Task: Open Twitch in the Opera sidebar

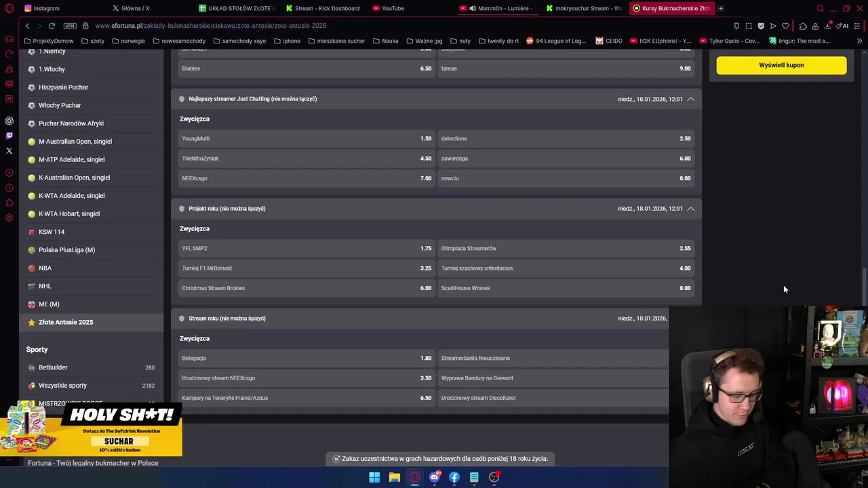Action: tap(9, 136)
